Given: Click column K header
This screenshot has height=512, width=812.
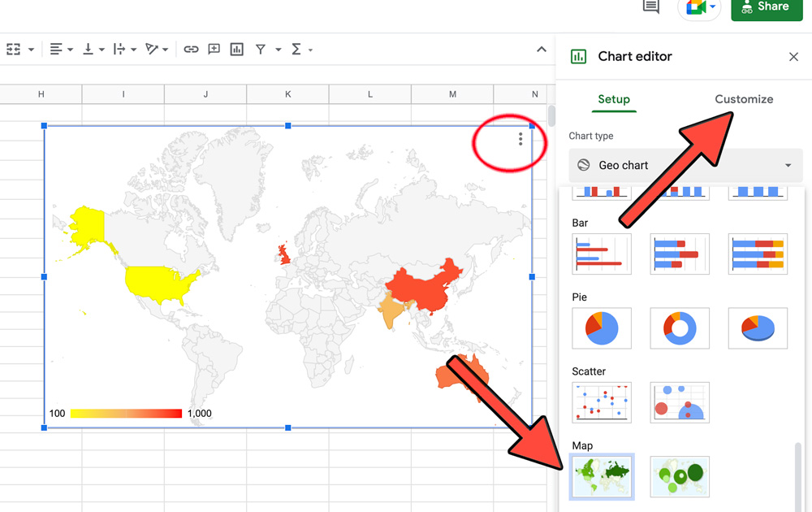Looking at the screenshot, I should [x=288, y=94].
